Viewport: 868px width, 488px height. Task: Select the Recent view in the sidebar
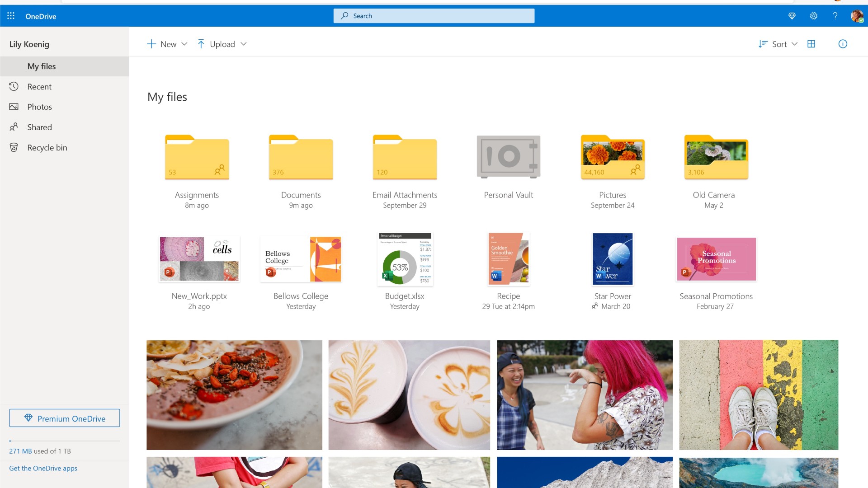[x=39, y=86]
